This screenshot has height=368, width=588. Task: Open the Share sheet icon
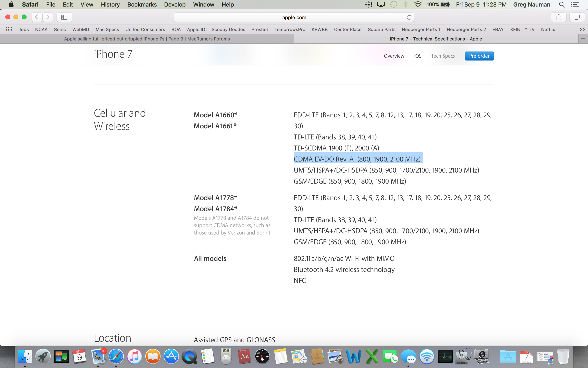[x=559, y=17]
